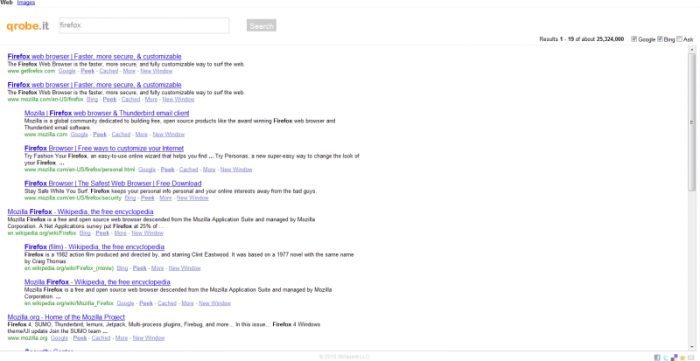Click the scrollbar down arrow
The width and height of the screenshot is (700, 361).
[692, 347]
